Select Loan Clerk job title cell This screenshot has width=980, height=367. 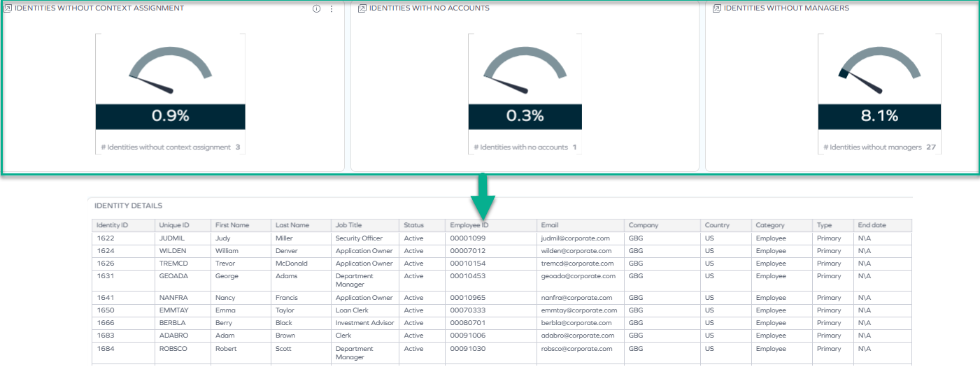pos(365,310)
